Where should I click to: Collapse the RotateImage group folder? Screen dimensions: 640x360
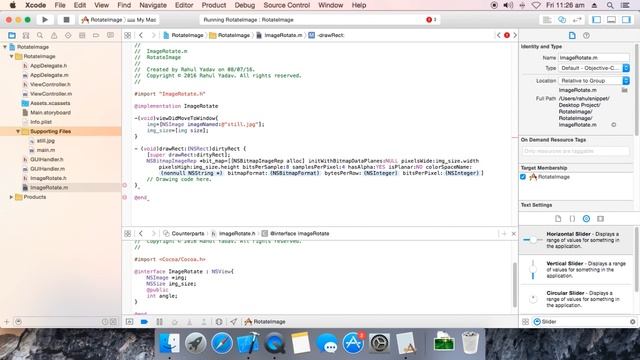point(11,56)
